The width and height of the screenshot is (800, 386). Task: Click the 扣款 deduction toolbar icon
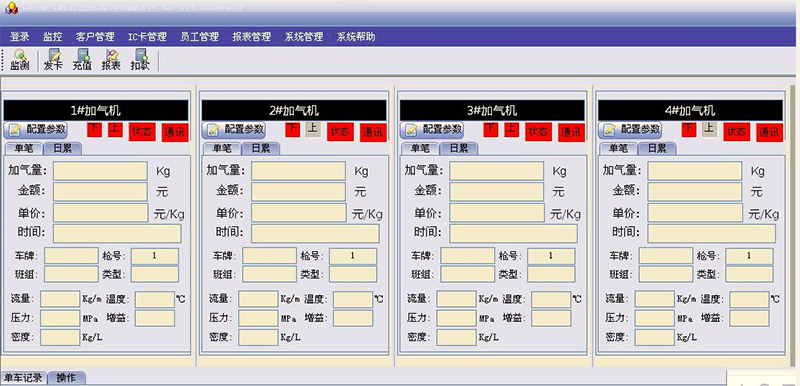[x=140, y=60]
